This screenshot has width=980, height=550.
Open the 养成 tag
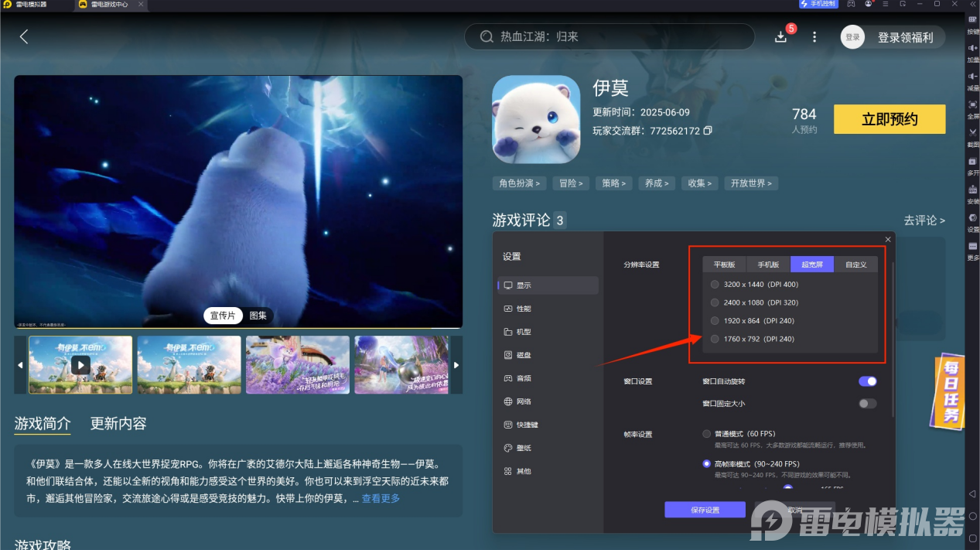coord(657,183)
